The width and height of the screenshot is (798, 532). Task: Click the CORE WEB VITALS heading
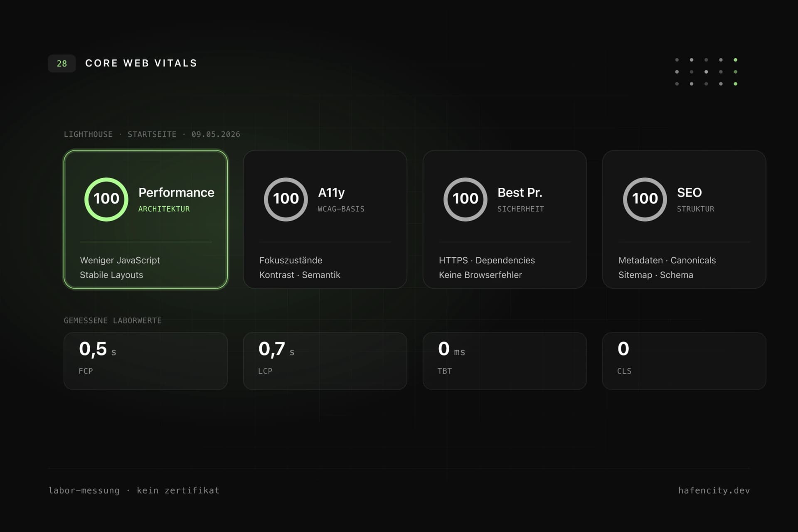click(141, 63)
